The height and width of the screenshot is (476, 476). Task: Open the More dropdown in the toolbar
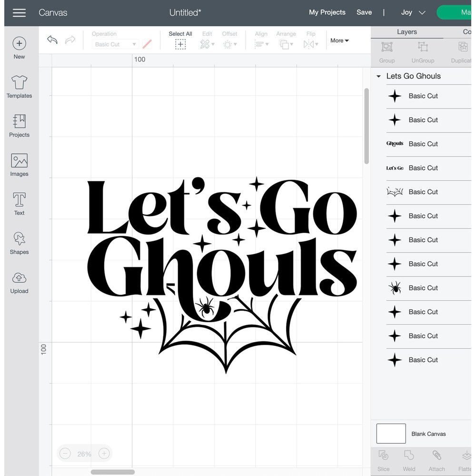click(x=339, y=40)
